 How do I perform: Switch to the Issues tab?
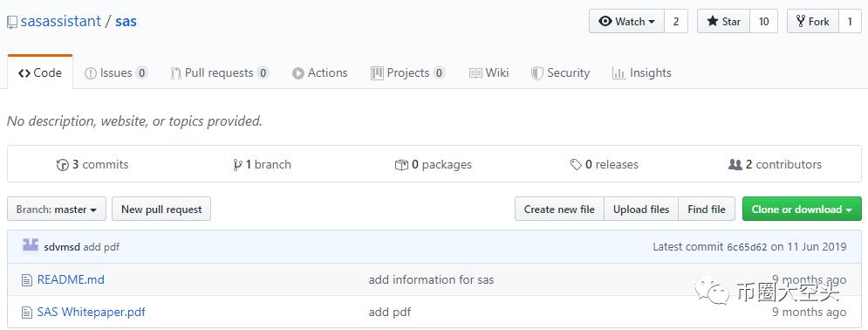pos(116,72)
